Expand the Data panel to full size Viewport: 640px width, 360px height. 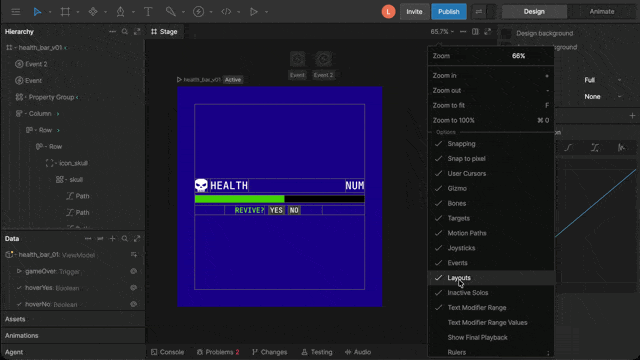tap(137, 239)
